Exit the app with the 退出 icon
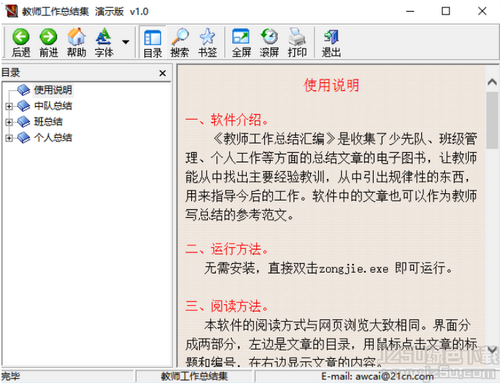Screen dimensions: 500x383 (331, 42)
